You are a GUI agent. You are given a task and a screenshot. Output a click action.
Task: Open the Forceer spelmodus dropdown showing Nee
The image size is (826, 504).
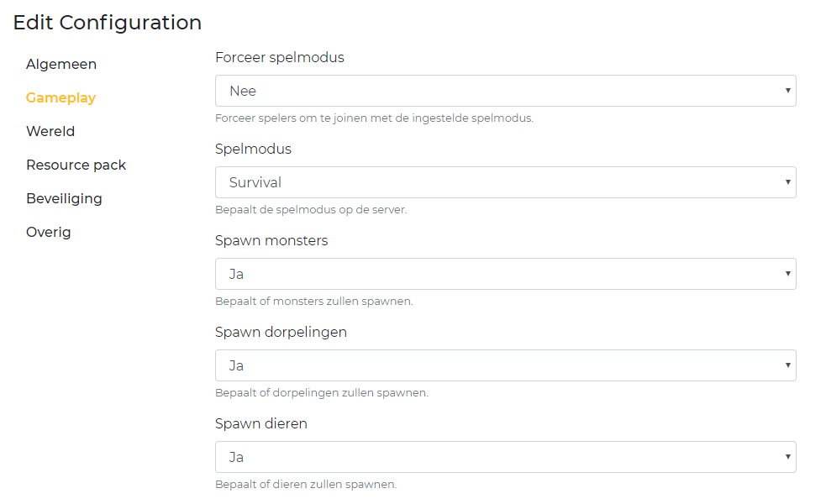[x=505, y=91]
